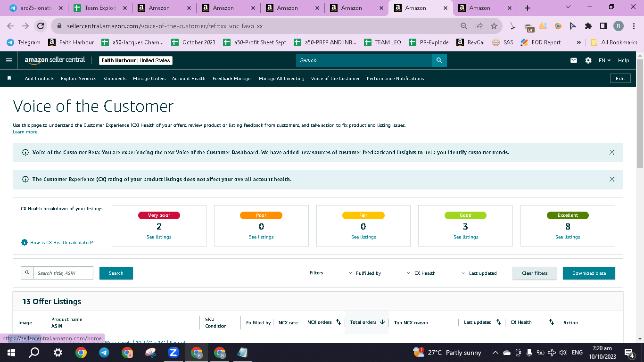Bookmark this page with the star icon
This screenshot has height=362, width=644.
494,26
